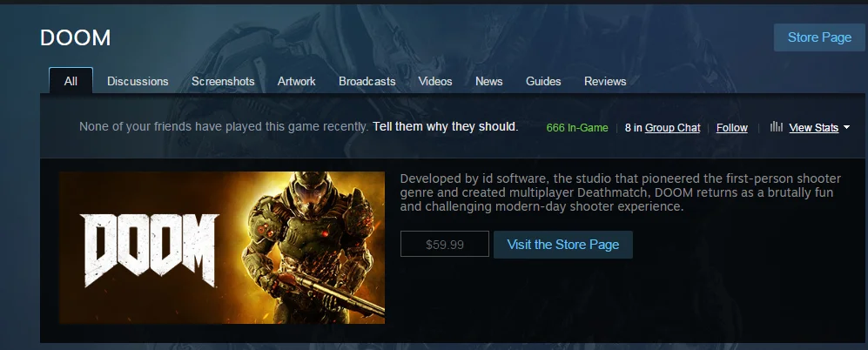Click the $59.99 price box
The width and height of the screenshot is (868, 350).
tap(445, 245)
